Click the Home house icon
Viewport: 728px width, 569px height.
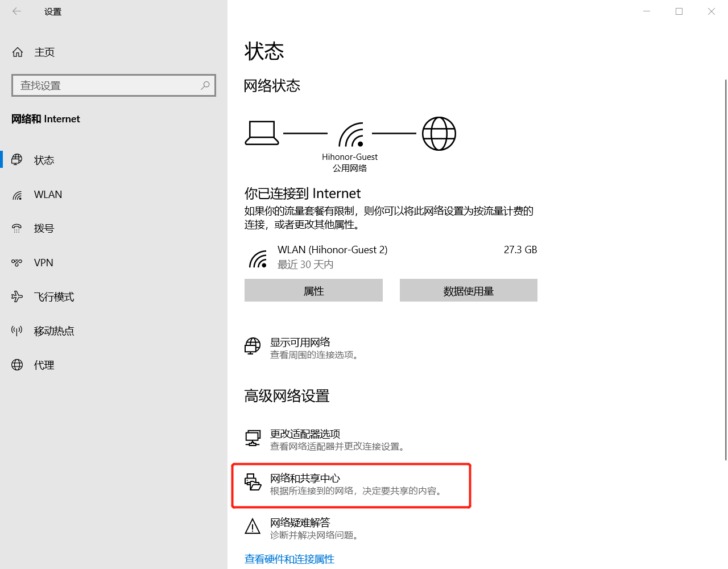[18, 52]
